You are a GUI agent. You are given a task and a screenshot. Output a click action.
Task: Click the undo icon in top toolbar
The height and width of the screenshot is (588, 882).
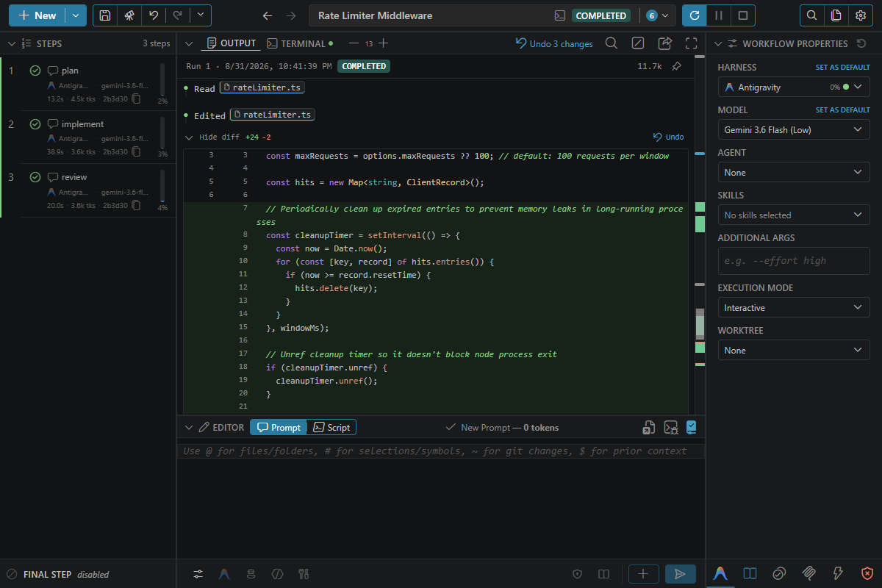(153, 15)
